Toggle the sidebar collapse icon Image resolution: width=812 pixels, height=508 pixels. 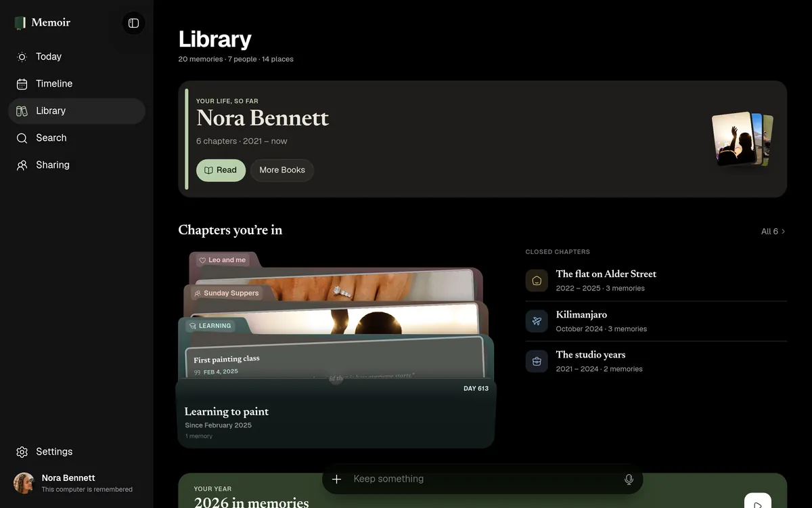point(133,23)
